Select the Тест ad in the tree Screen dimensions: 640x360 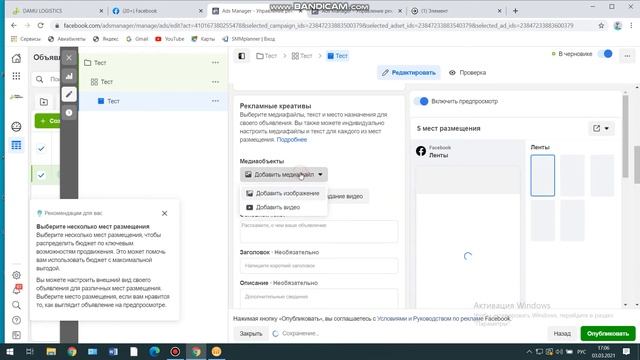point(113,101)
